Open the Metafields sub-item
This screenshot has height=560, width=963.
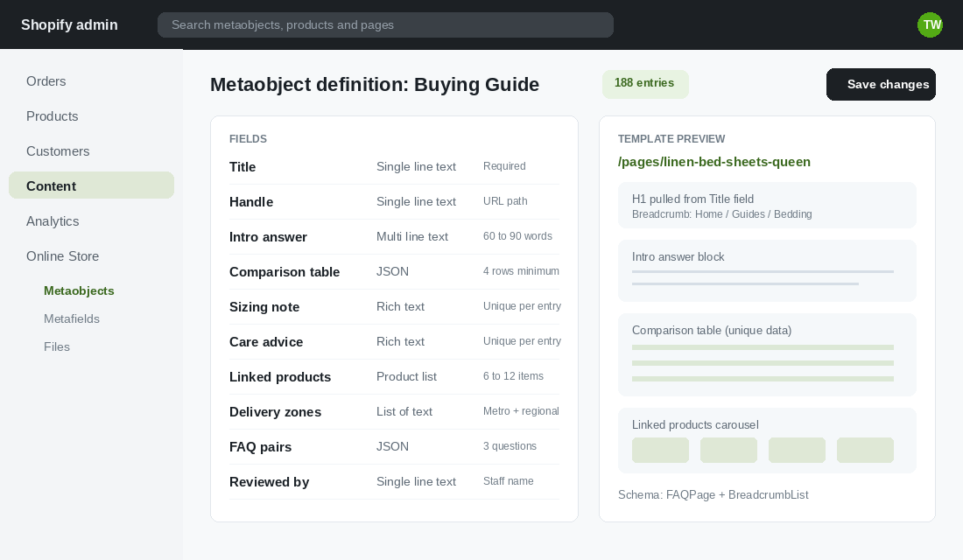click(x=71, y=318)
